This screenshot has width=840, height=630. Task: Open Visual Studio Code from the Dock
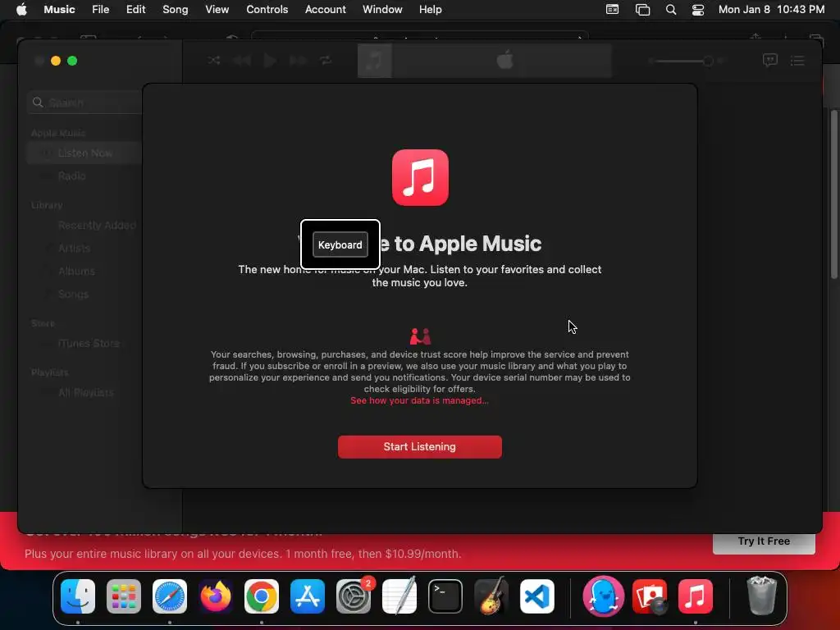click(x=537, y=596)
